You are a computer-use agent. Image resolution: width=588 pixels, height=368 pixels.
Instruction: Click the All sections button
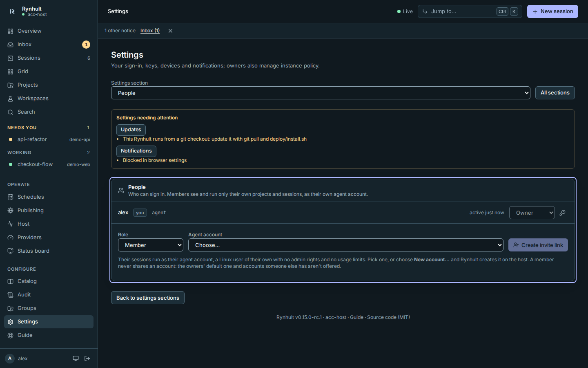pos(555,93)
